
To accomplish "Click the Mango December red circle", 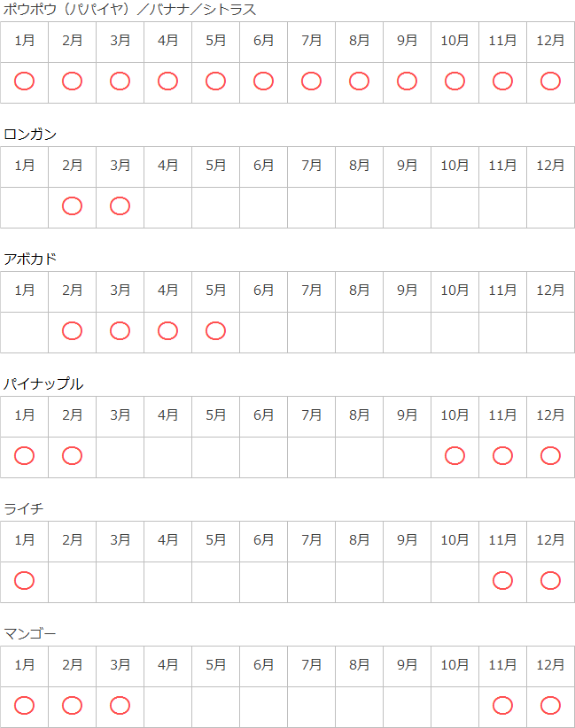I will 550,706.
